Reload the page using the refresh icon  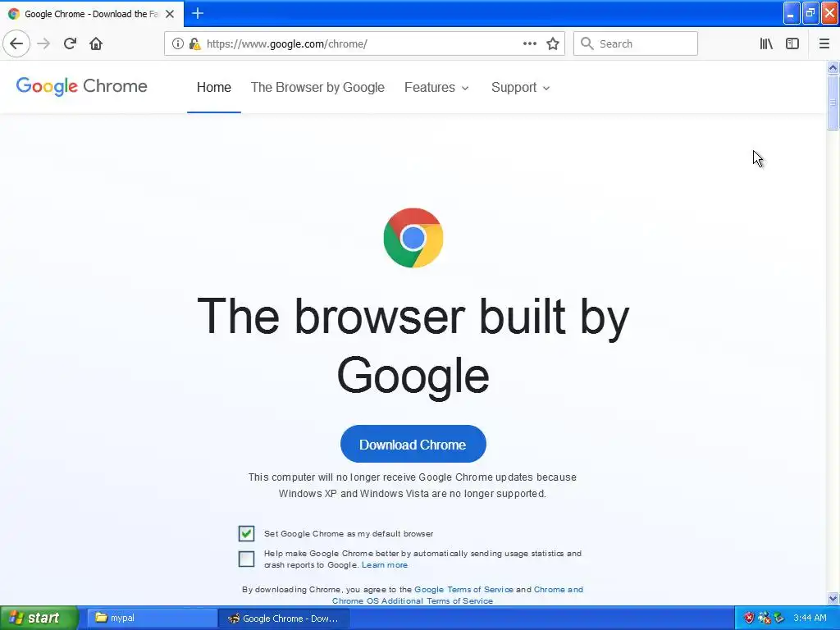coord(70,43)
